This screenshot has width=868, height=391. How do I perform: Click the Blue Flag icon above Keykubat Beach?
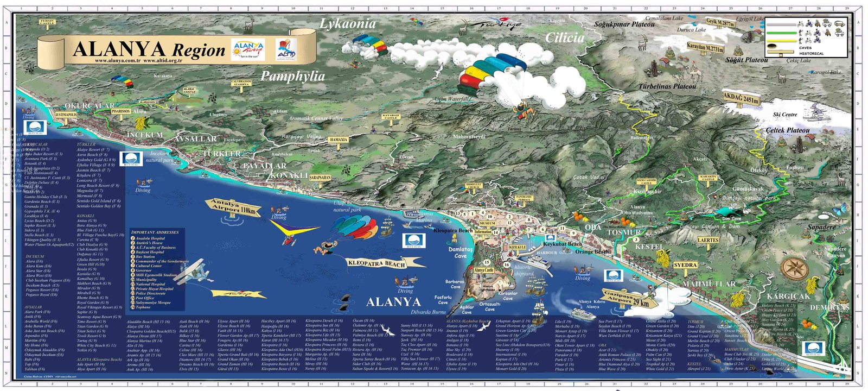(x=550, y=238)
